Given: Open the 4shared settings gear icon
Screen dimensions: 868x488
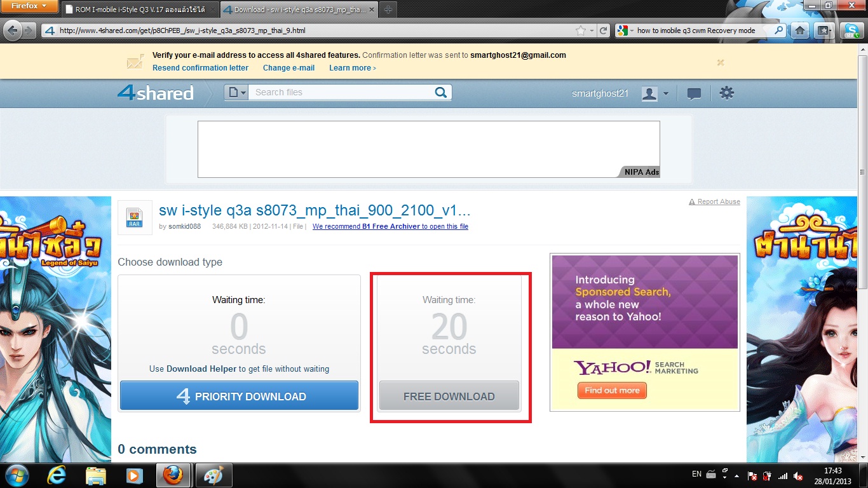Looking at the screenshot, I should point(726,93).
